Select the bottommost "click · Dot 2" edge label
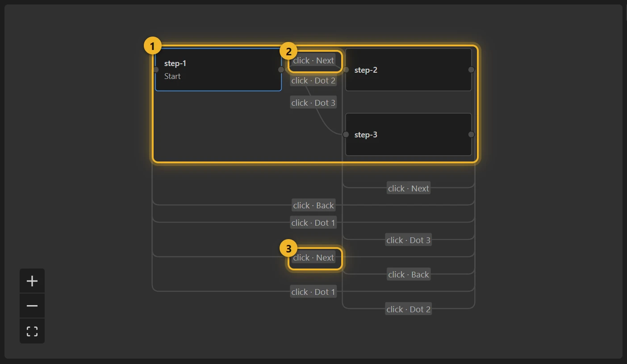The width and height of the screenshot is (627, 364). pos(409,309)
